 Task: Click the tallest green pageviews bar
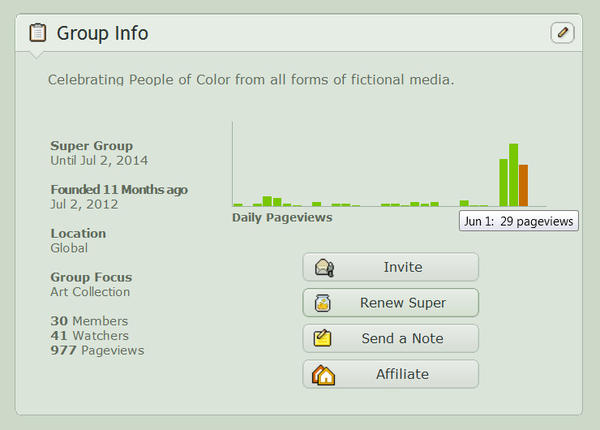[513, 175]
